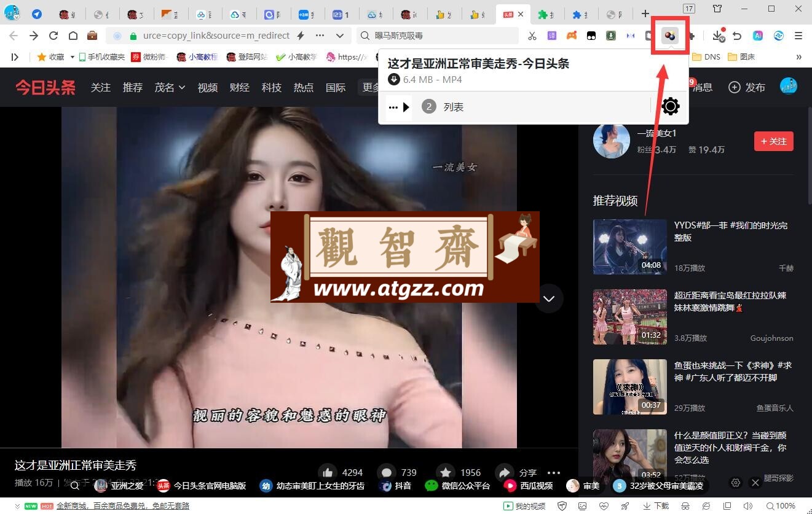812x514 pixels.
Task: Like the video with 4294 thumbs-up
Action: point(328,472)
